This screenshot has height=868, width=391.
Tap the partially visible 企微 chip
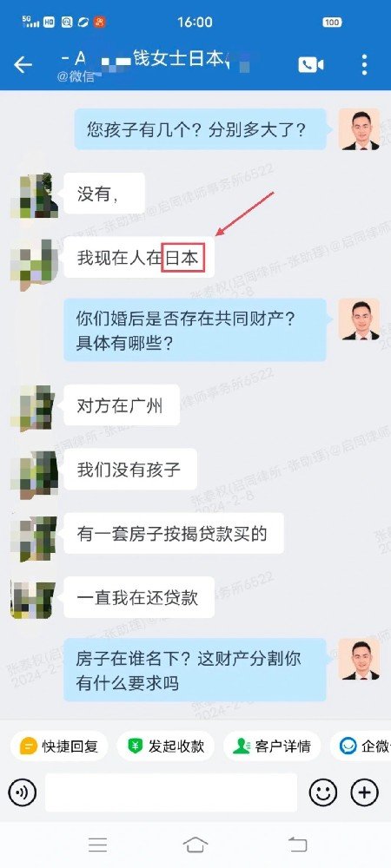click(361, 746)
